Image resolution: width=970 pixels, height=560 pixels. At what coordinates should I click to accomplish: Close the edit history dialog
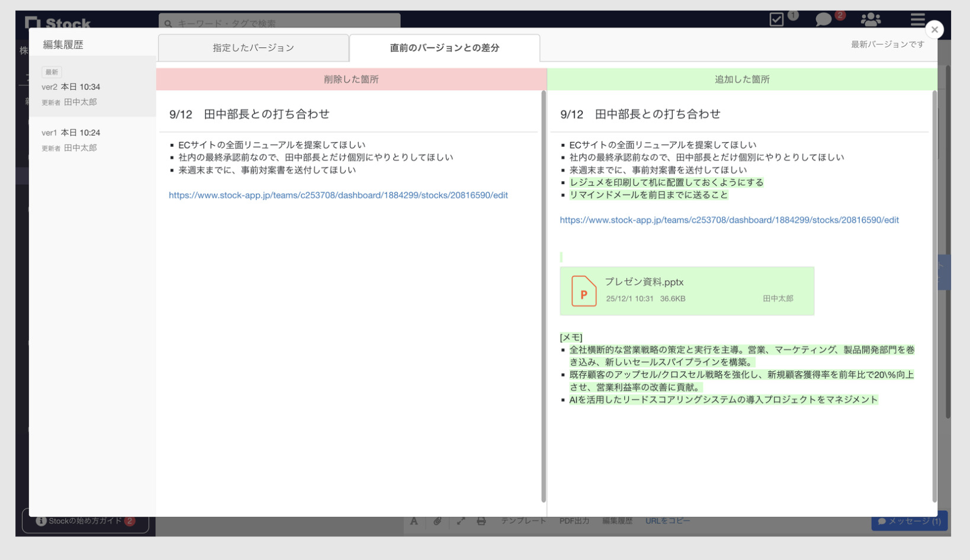(x=934, y=30)
